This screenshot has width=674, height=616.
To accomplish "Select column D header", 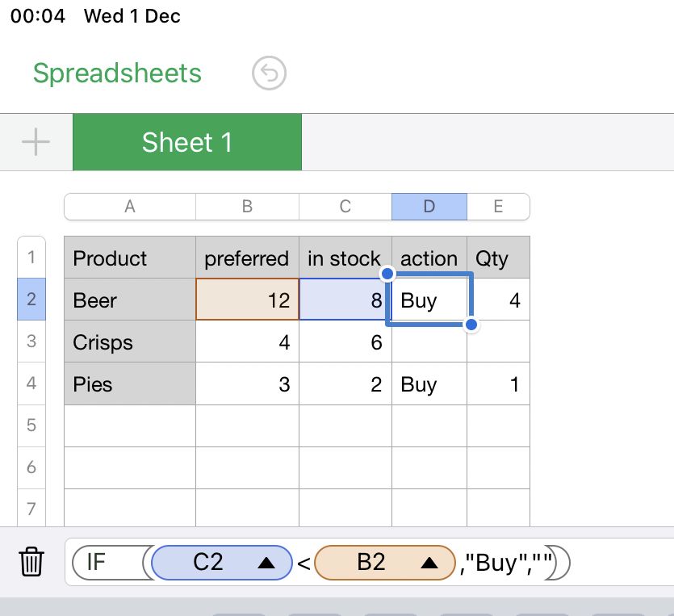I will 429,207.
